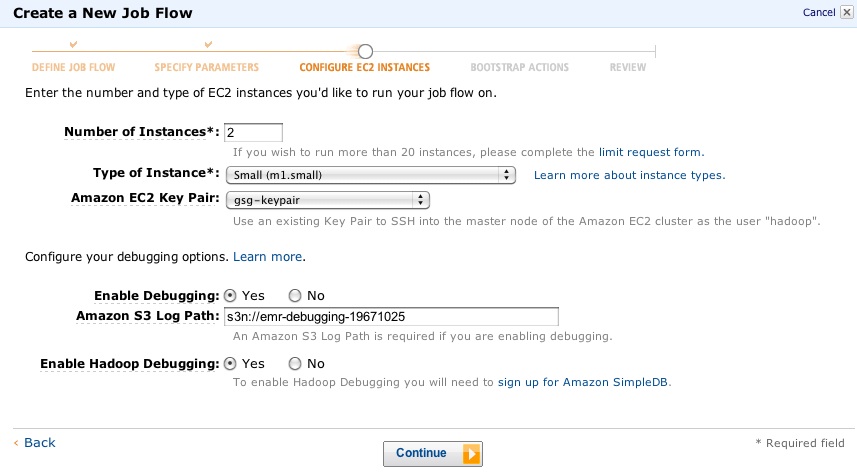
Task: Select Yes for Enable Debugging
Action: tap(230, 296)
